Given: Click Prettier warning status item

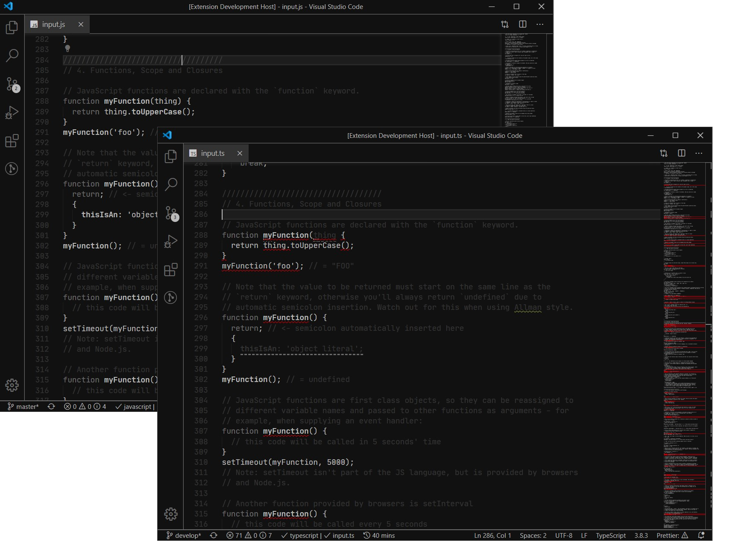Looking at the screenshot, I should (672, 535).
